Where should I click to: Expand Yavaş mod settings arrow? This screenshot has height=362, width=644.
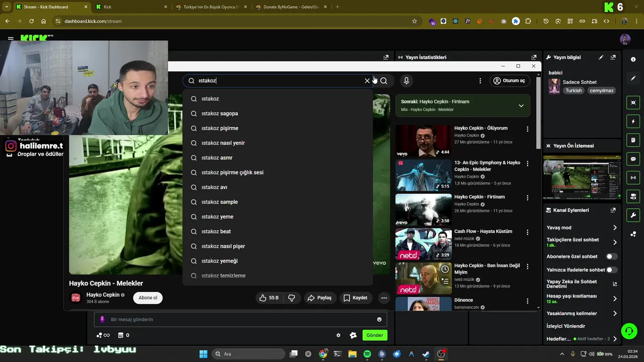click(615, 228)
